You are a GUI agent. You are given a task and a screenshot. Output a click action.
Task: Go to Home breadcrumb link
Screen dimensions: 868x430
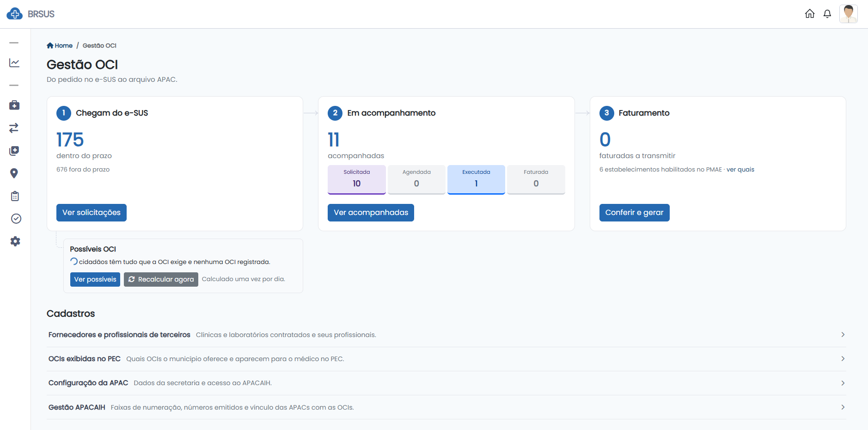[60, 45]
